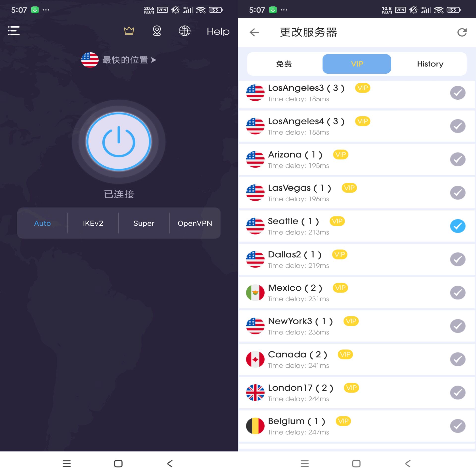Viewport: 476px width, 476px height.
Task: Tap the refresh icon on server list
Action: tap(462, 32)
